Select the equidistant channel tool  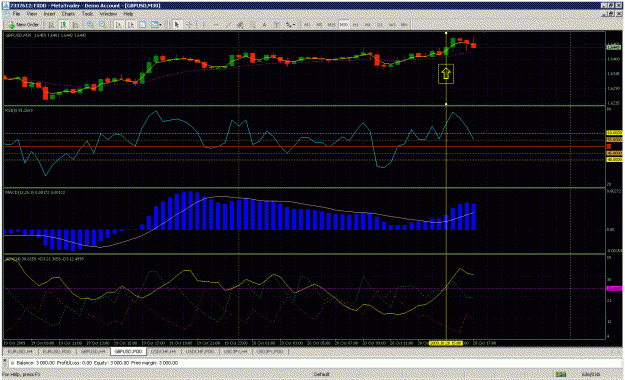[240, 25]
